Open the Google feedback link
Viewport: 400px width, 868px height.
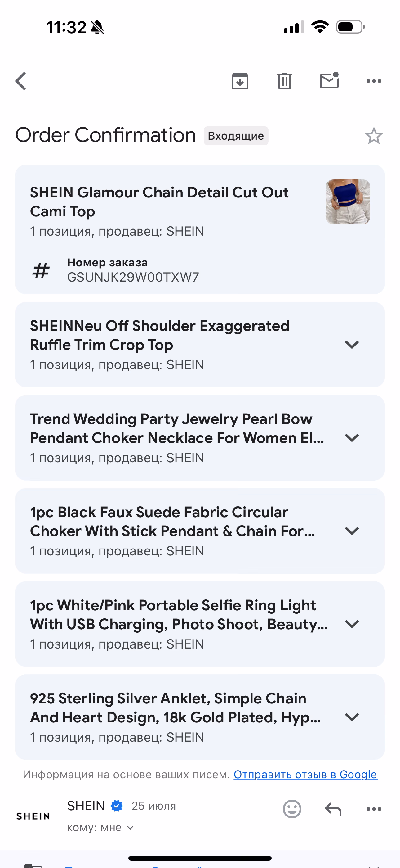pos(305,774)
